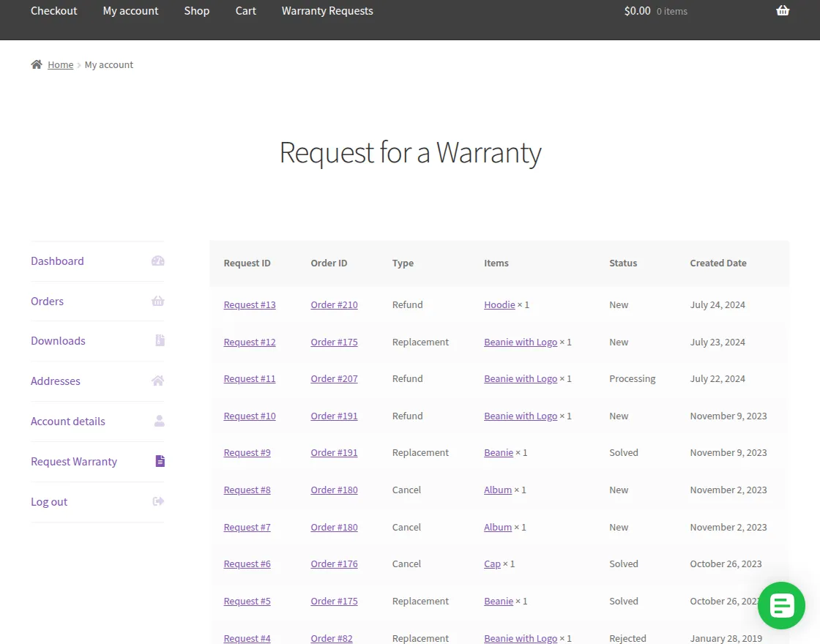Image resolution: width=820 pixels, height=644 pixels.
Task: Open Request #13 details
Action: (250, 304)
